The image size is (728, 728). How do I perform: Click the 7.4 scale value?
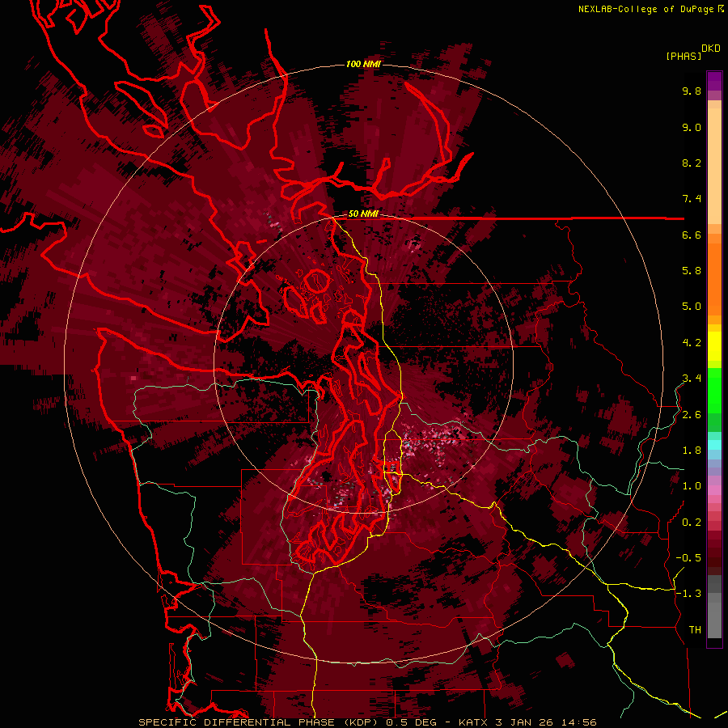tap(692, 199)
